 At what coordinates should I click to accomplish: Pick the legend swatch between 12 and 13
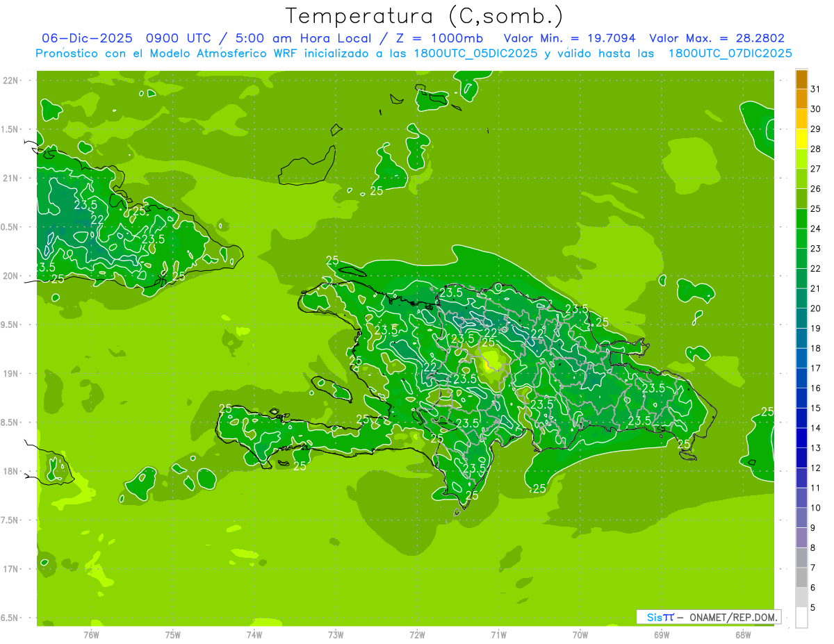coord(801,459)
